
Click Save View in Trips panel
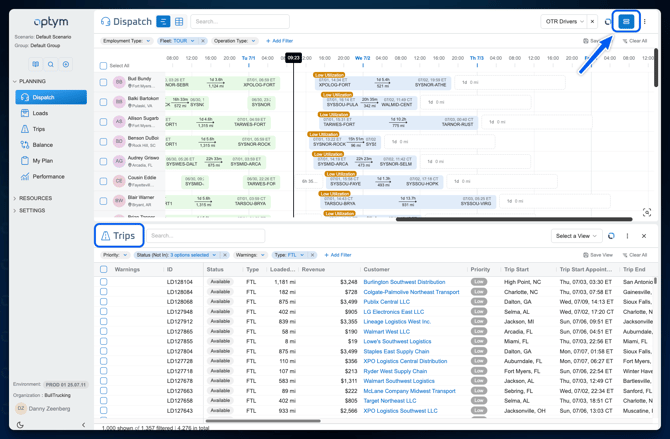(x=598, y=255)
